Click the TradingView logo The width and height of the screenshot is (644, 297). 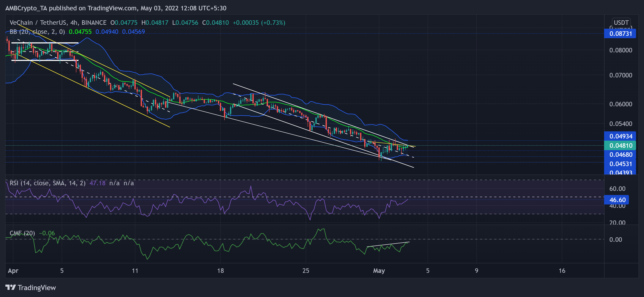click(30, 288)
